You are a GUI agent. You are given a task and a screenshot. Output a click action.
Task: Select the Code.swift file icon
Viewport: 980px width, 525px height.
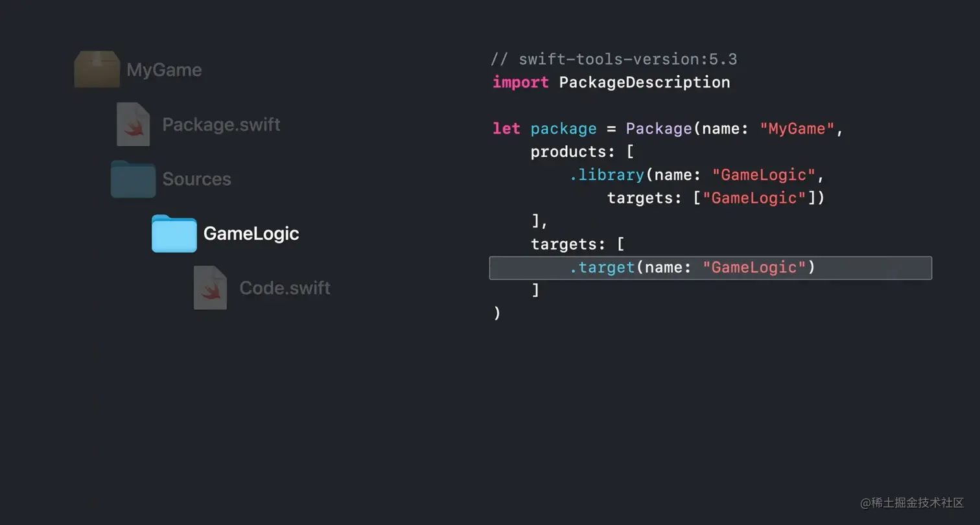pos(210,287)
